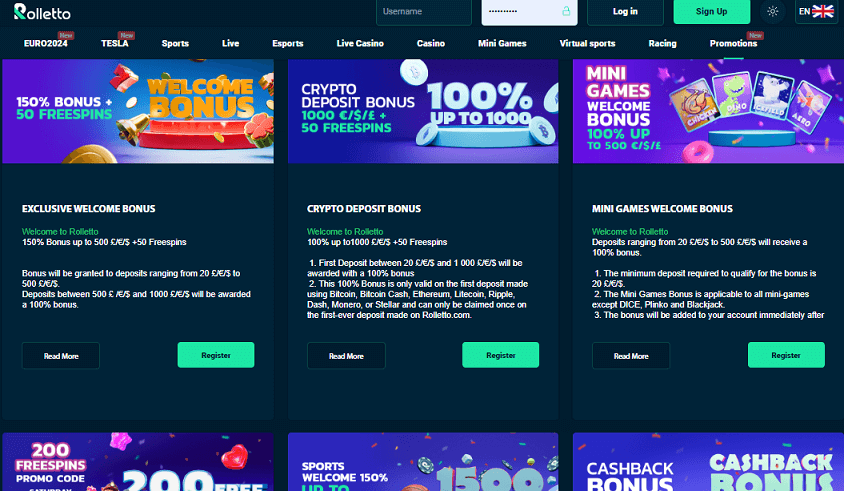Viewport: 844px width, 491px height.
Task: Click the New badge on TESLA
Action: [x=126, y=36]
